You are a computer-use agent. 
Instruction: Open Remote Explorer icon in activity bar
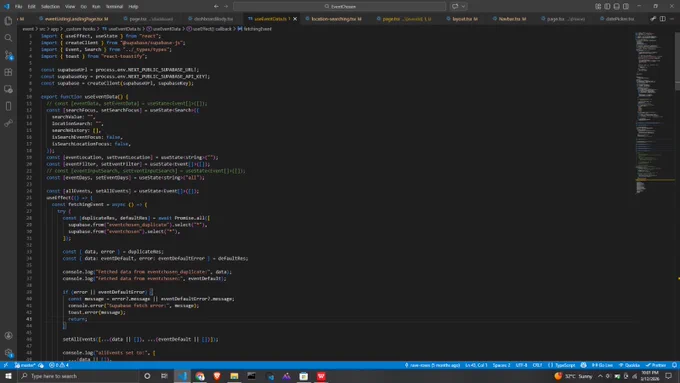(8, 89)
